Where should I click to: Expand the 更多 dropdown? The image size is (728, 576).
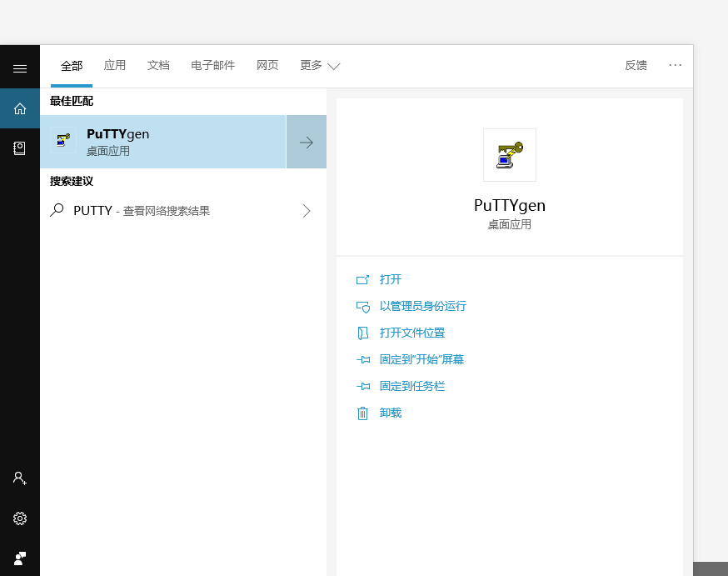pyautogui.click(x=320, y=66)
